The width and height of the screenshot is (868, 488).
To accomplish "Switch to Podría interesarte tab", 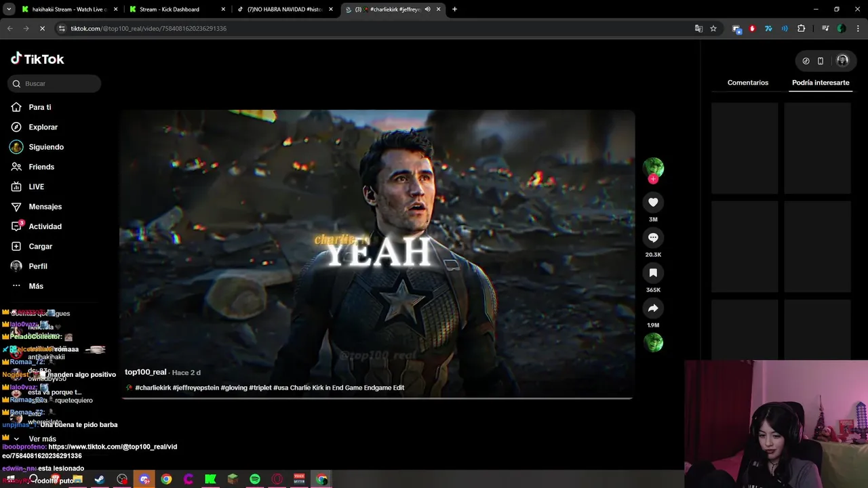I will 821,83.
